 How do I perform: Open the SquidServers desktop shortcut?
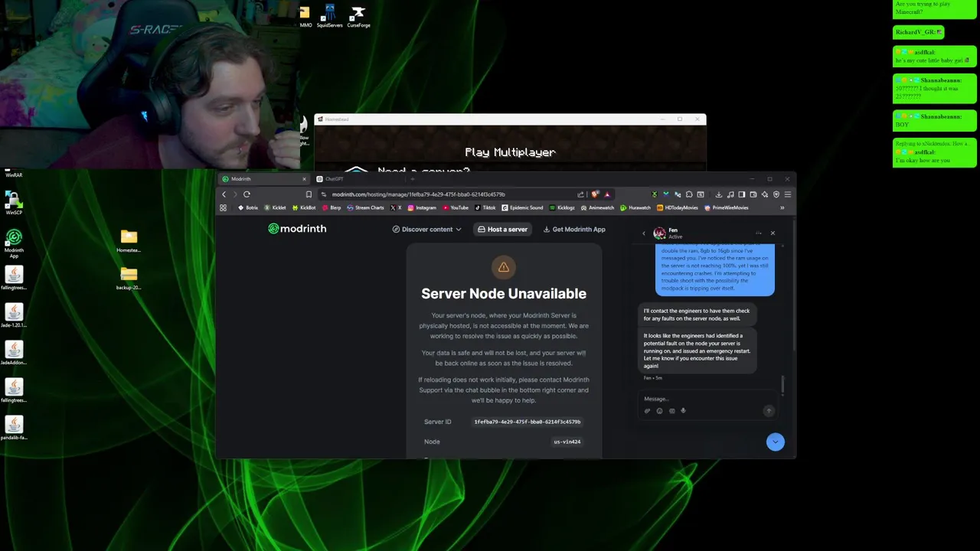(x=330, y=17)
